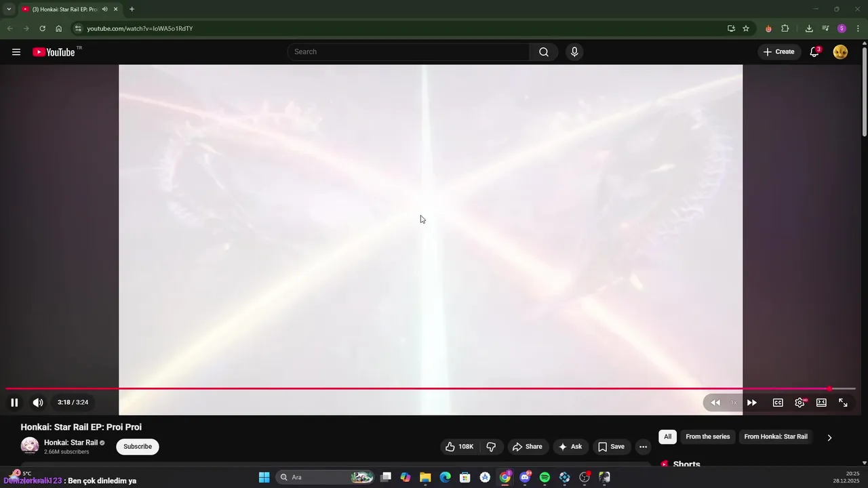Launch Microsoft Edge from the taskbar
868x488 pixels.
click(x=445, y=477)
